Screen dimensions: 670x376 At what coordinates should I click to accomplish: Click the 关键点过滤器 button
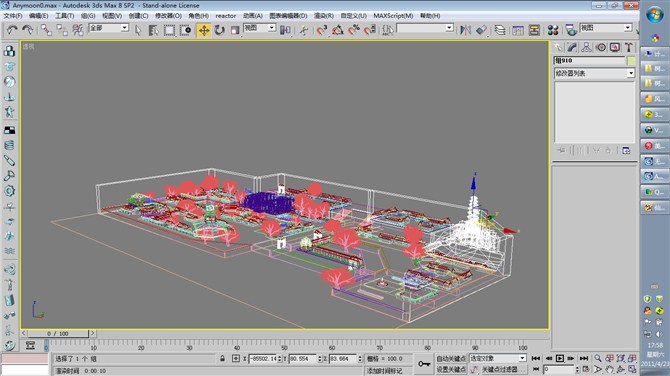503,369
